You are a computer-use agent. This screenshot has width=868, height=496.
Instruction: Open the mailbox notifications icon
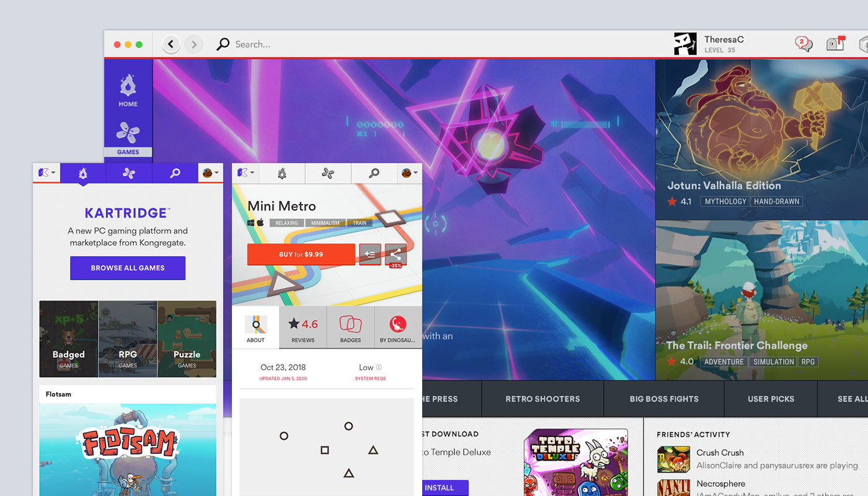point(836,44)
